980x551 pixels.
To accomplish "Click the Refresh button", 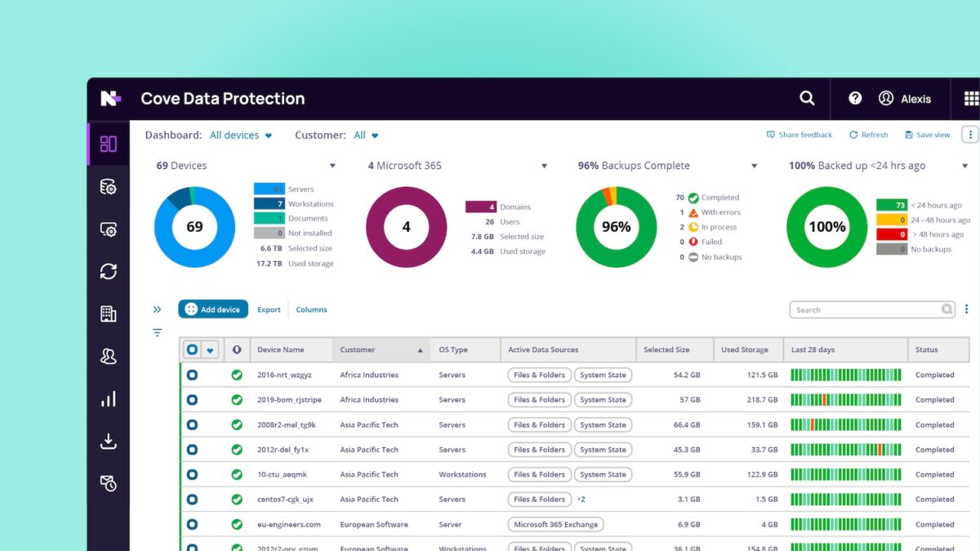I will [868, 135].
